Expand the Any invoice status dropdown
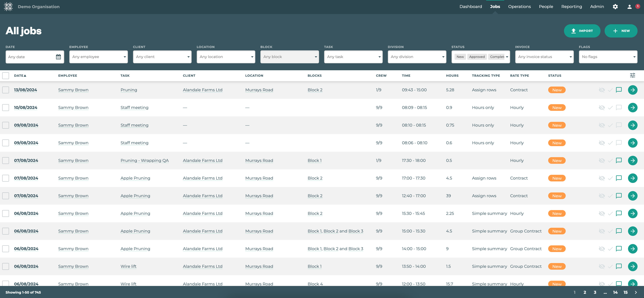 pos(544,57)
